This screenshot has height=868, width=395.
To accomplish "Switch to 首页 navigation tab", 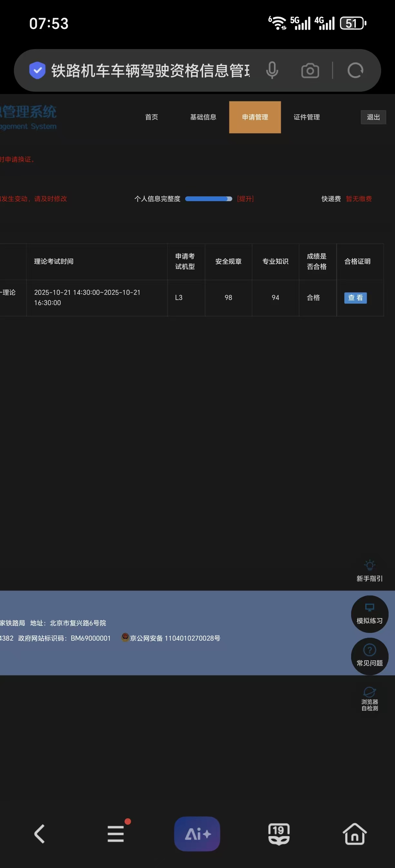I will [152, 117].
